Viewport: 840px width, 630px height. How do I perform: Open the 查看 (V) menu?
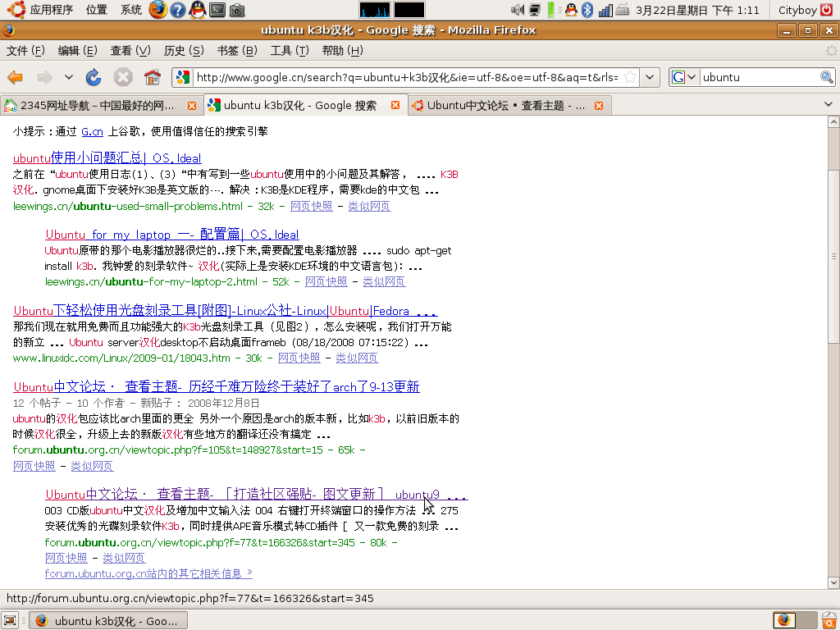click(130, 50)
